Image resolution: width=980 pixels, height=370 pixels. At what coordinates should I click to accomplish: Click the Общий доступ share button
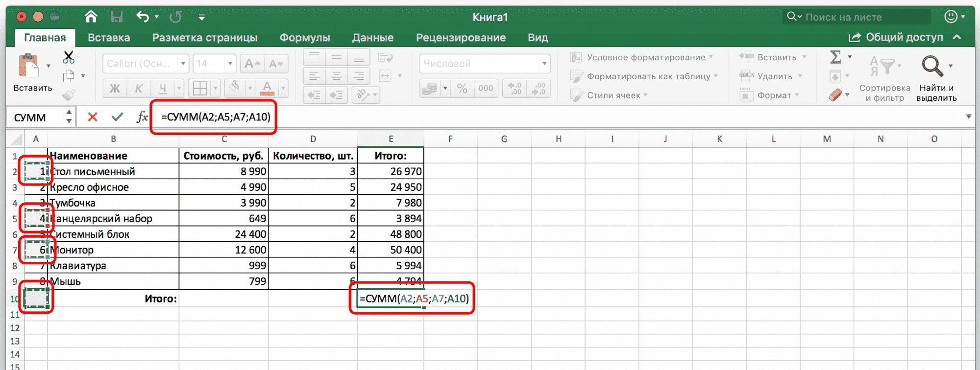[896, 38]
